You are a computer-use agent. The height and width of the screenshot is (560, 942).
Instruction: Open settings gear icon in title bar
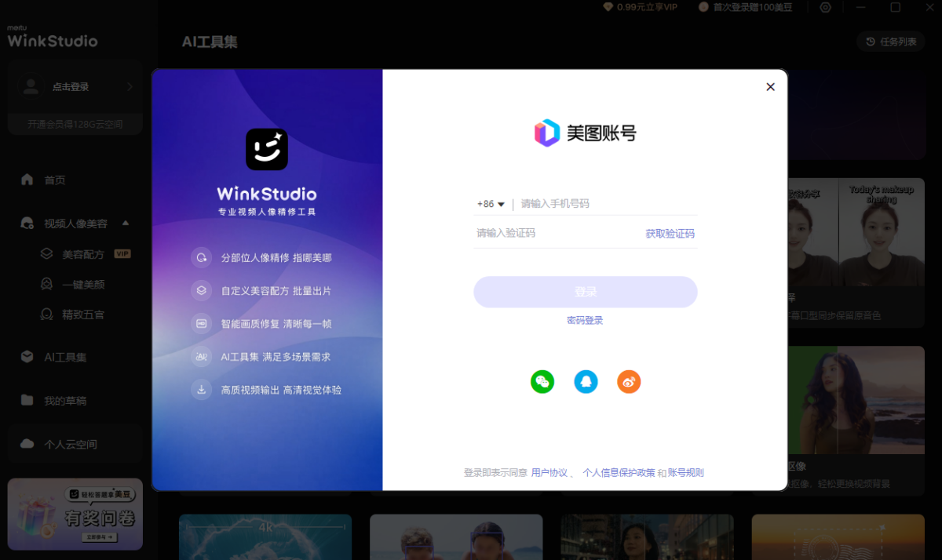pos(825,8)
